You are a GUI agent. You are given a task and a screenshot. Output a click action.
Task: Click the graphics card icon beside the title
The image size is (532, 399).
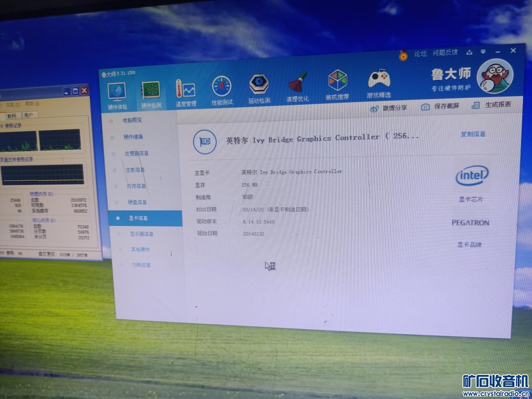[x=205, y=142]
